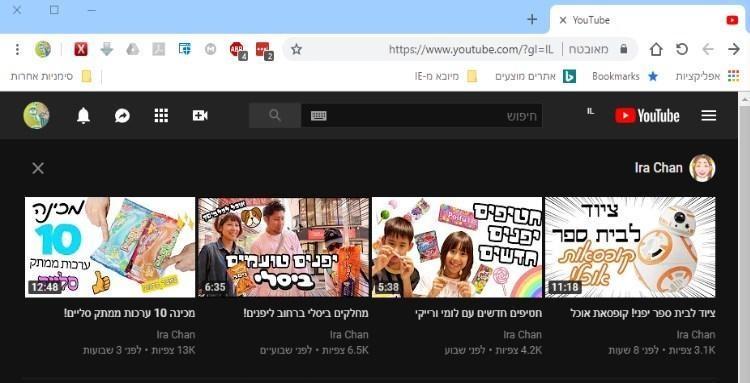Open the סימניות אחרות bookmarks folder
750x383 pixels.
click(51, 76)
